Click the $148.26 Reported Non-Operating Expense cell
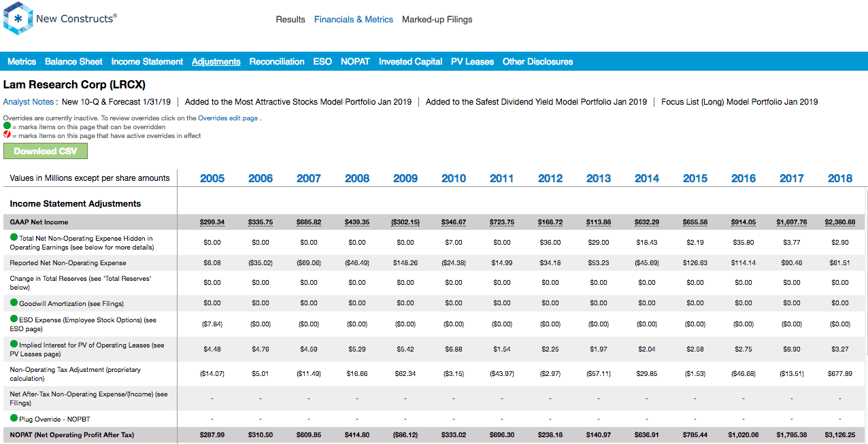The width and height of the screenshot is (868, 444). point(405,262)
